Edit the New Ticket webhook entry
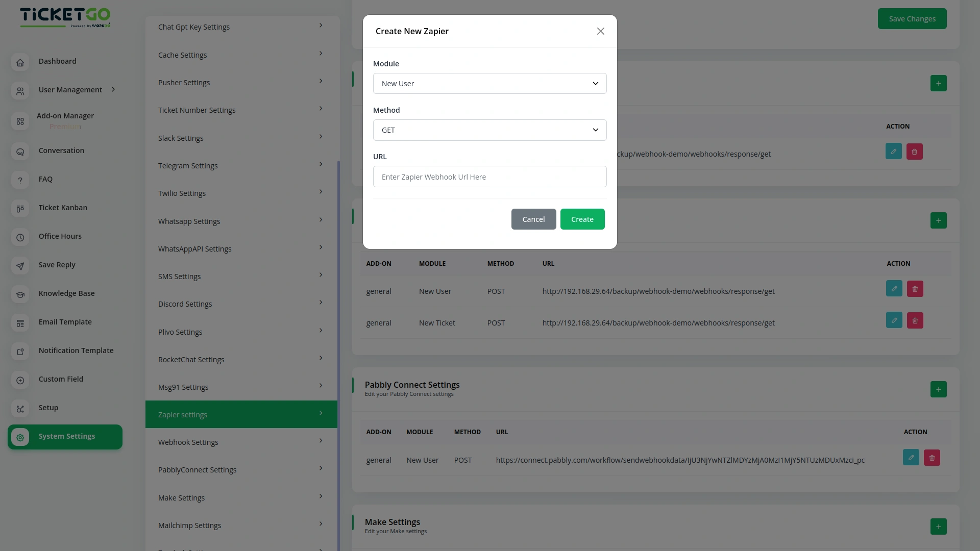980x551 pixels. pos(894,320)
